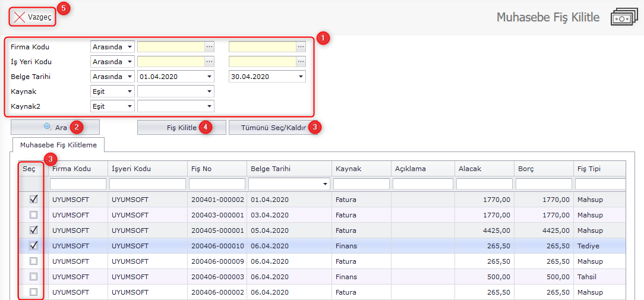644x300 pixels.
Task: Click the money icon beside Muhasebe Fiş Kilitle
Action: (x=624, y=17)
